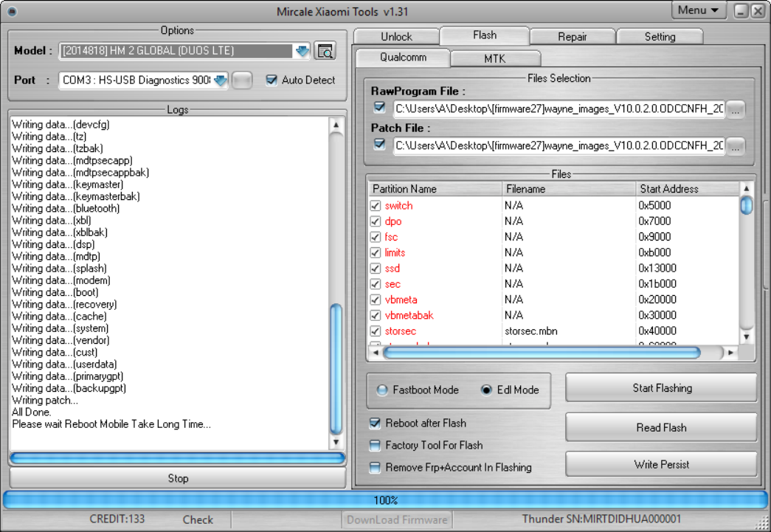
Task: Browse for RawProgram file with ellipsis button
Action: tap(735, 109)
